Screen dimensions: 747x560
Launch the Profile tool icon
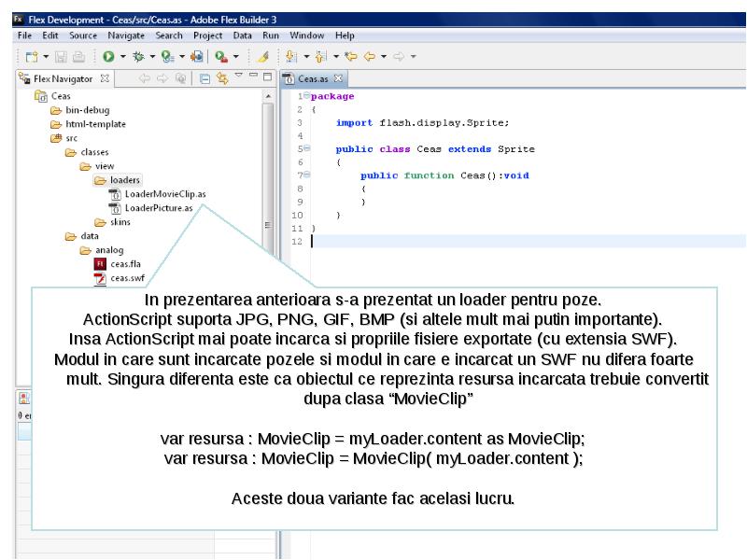click(x=167, y=57)
